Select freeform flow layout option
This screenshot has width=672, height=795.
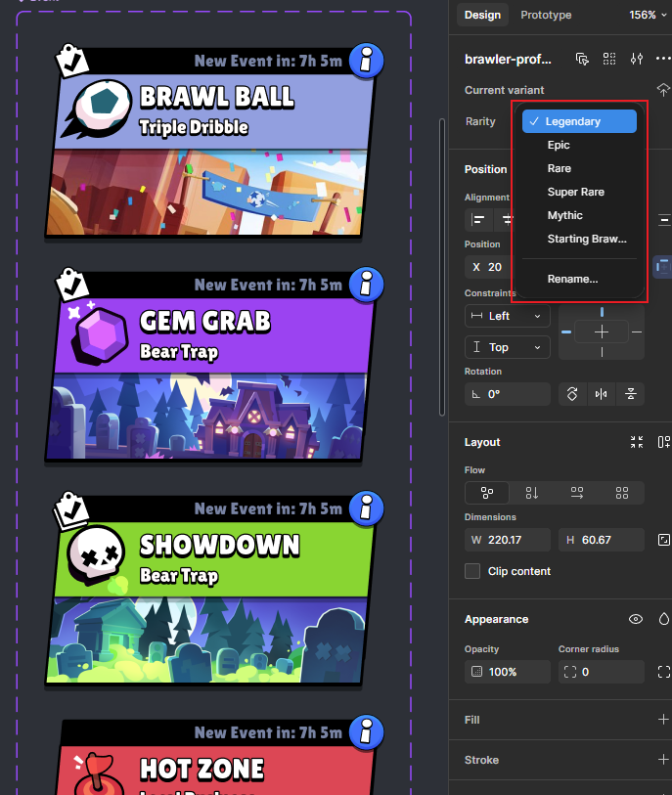point(487,493)
